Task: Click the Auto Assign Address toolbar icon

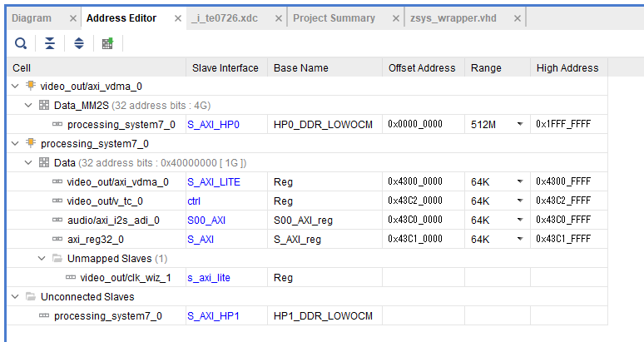Action: 107,43
